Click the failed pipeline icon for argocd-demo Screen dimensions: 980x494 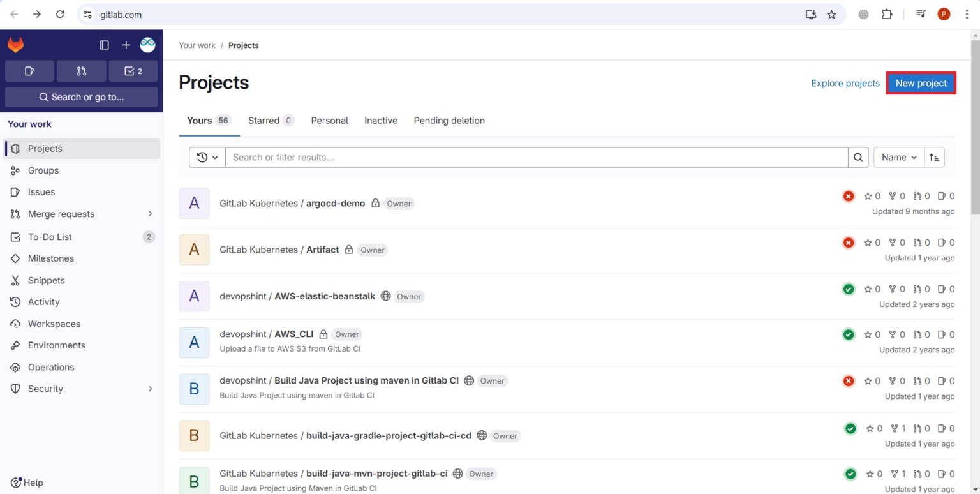pyautogui.click(x=848, y=196)
